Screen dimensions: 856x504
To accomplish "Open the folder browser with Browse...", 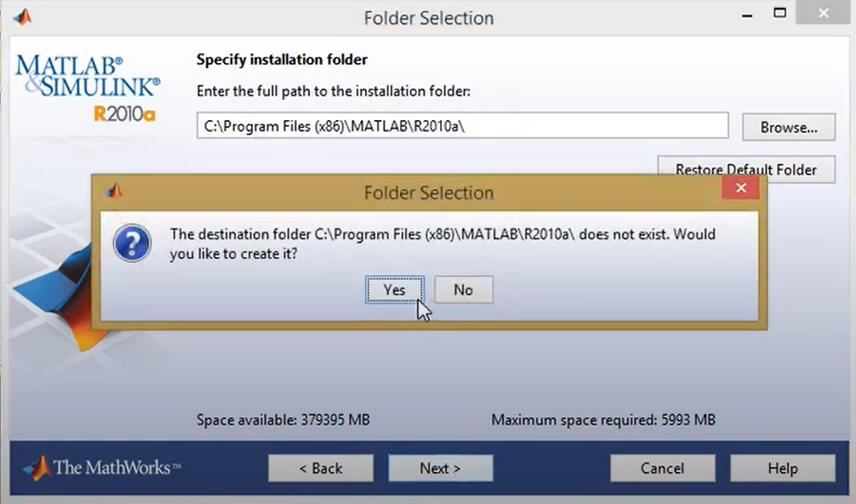I will 789,127.
